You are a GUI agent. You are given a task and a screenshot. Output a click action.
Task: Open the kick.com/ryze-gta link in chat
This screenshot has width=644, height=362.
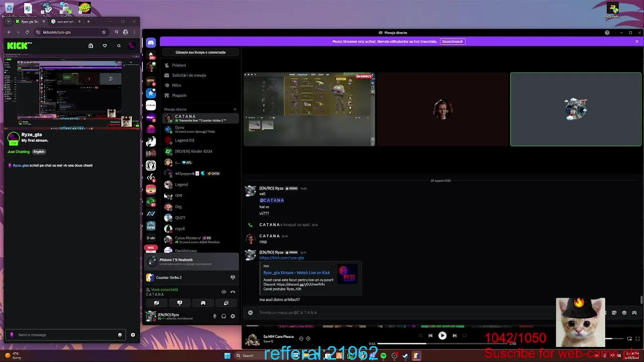(281, 258)
